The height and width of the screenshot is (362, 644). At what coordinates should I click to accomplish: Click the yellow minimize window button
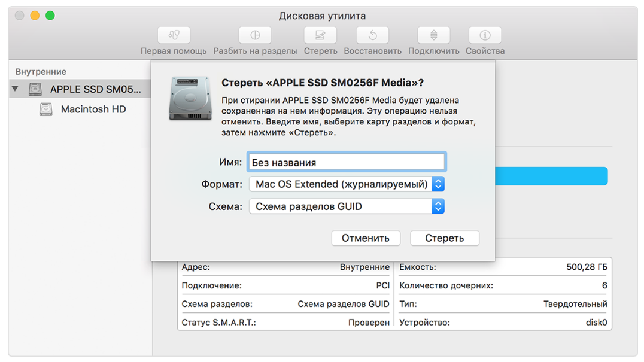coord(35,16)
